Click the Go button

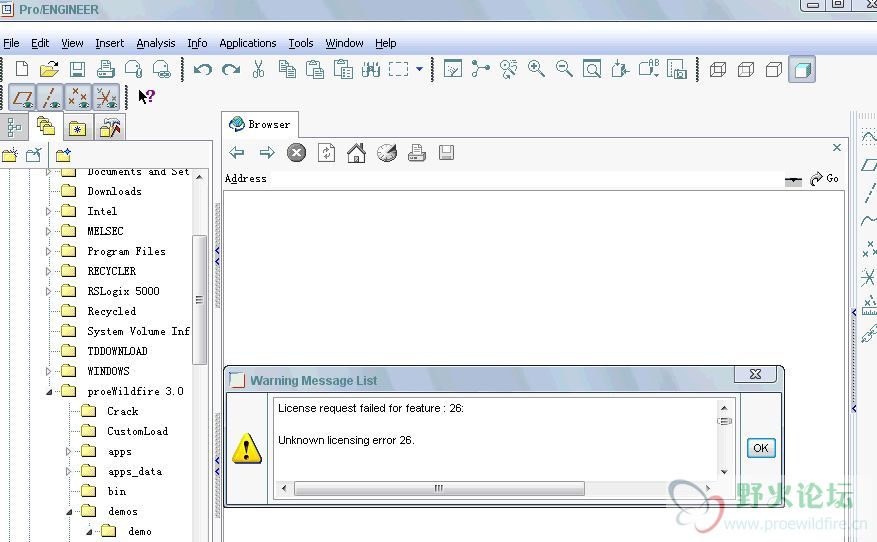824,178
